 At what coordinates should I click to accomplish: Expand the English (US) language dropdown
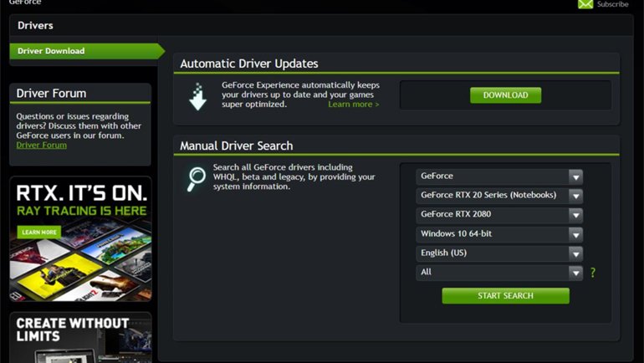point(499,253)
